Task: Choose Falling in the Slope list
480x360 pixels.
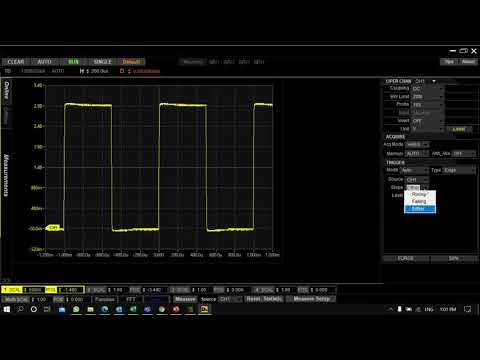Action: point(420,201)
